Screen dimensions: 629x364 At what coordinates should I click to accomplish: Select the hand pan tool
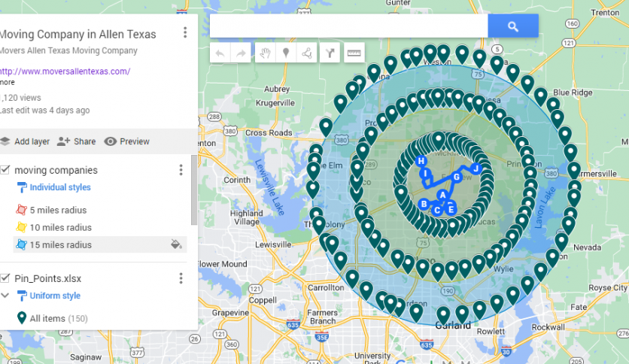265,53
